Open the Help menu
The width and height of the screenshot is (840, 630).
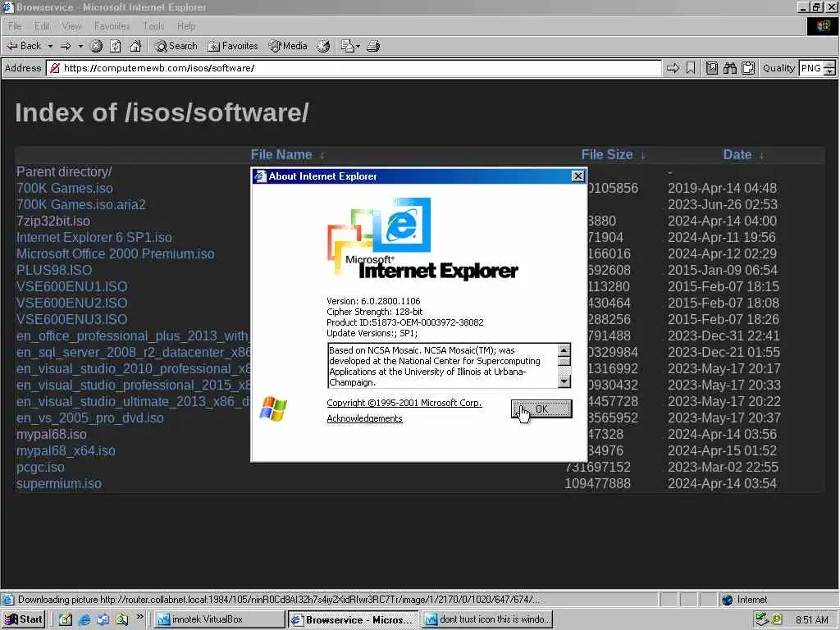click(x=186, y=25)
